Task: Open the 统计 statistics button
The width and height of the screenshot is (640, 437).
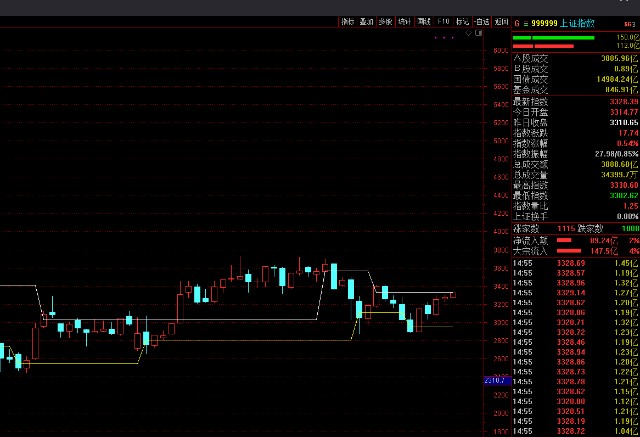Action: click(404, 21)
